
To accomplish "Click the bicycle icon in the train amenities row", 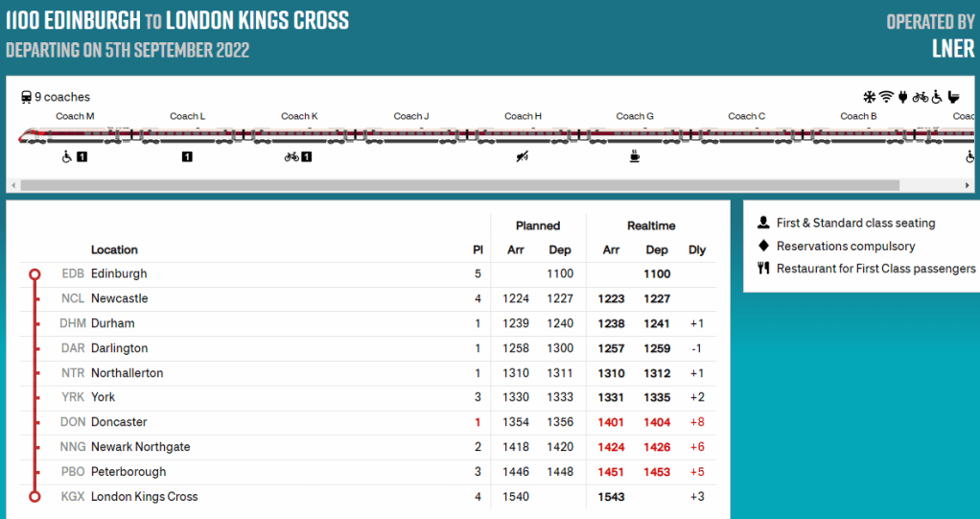I will coord(920,97).
